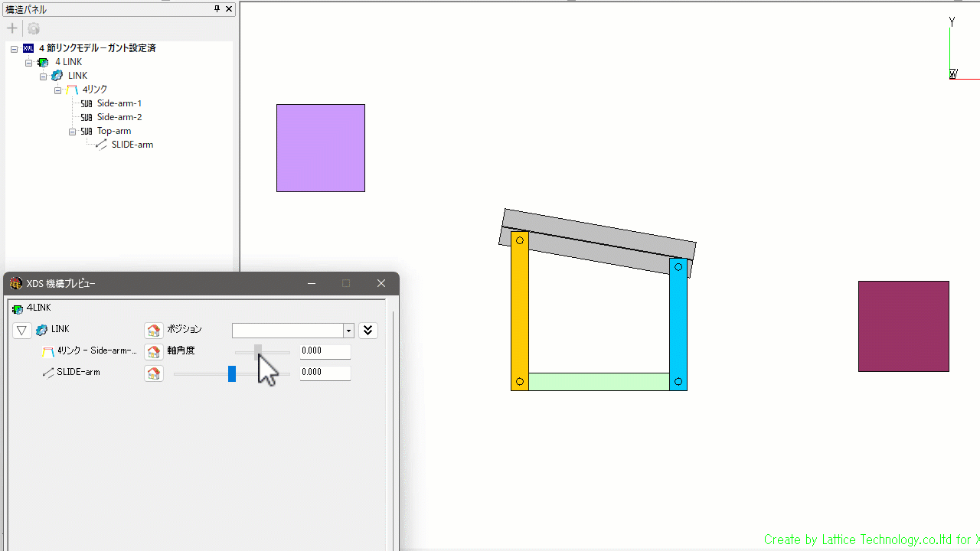
Task: Click the SLIDE-arm value input field
Action: tap(325, 373)
